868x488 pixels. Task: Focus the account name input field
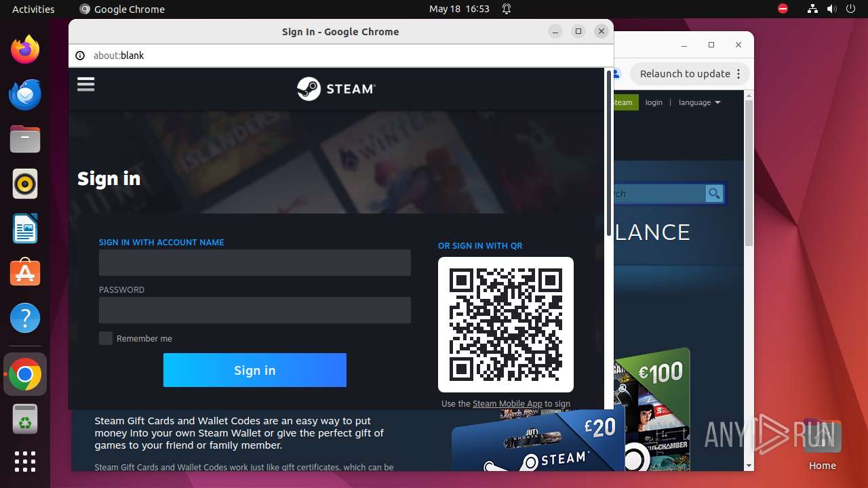(255, 262)
